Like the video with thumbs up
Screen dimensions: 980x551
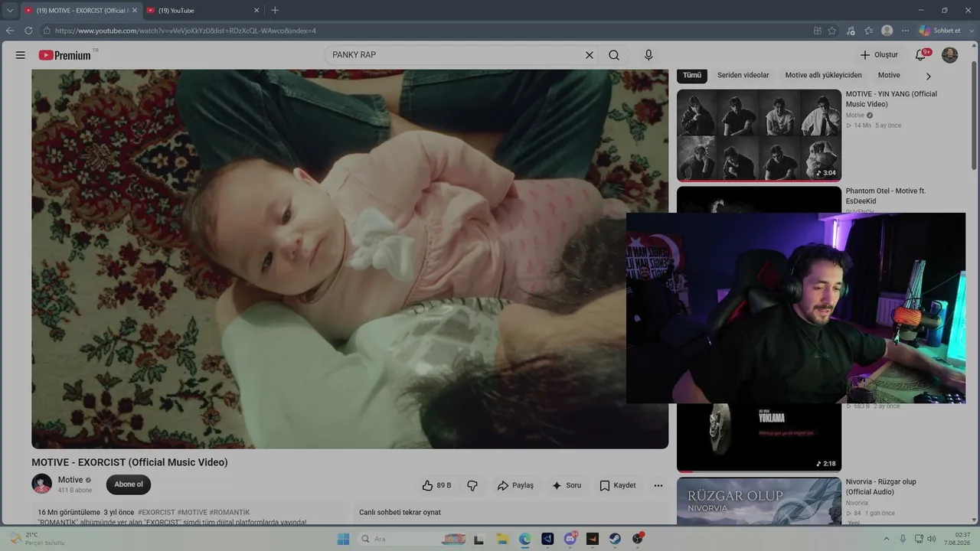click(436, 485)
